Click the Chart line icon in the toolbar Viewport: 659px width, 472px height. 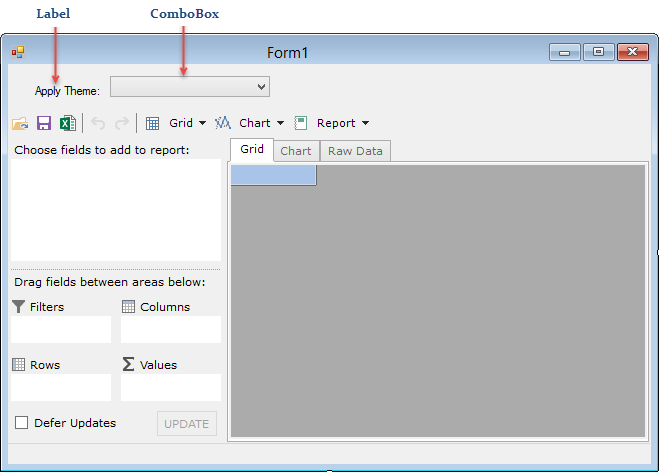pos(223,124)
